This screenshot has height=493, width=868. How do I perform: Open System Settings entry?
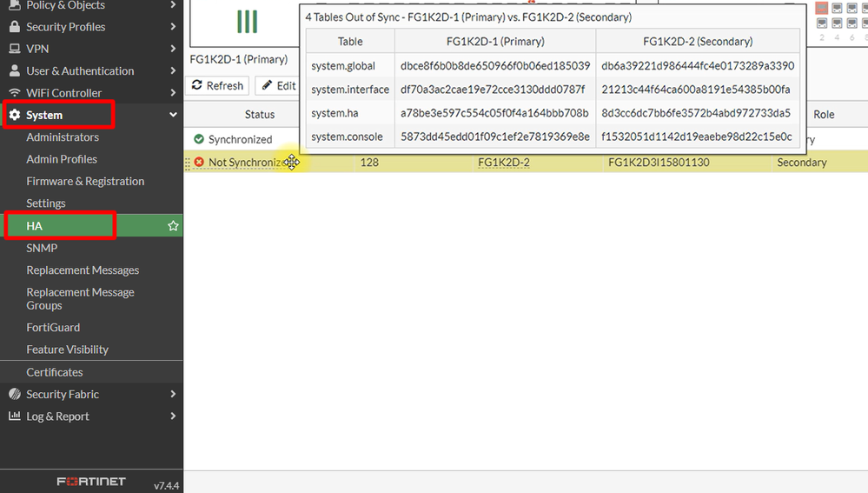click(46, 203)
